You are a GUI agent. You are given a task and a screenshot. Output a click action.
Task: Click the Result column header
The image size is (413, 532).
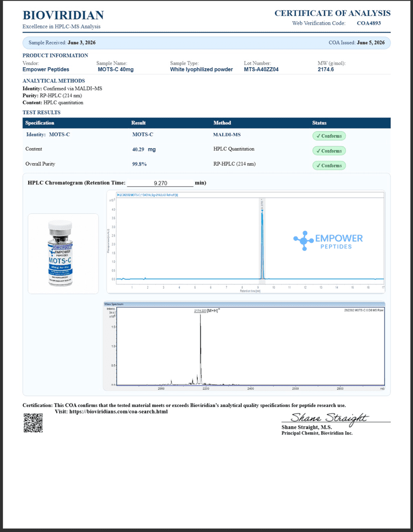138,123
